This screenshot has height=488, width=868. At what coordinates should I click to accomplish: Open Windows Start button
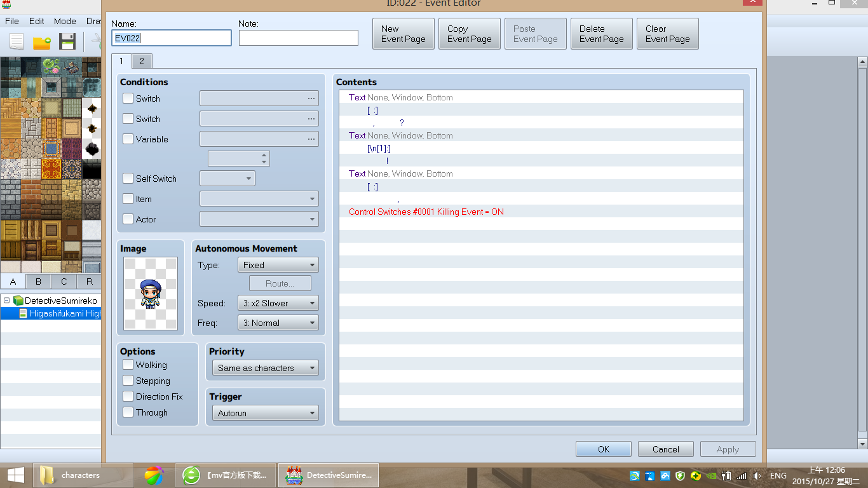(x=15, y=475)
